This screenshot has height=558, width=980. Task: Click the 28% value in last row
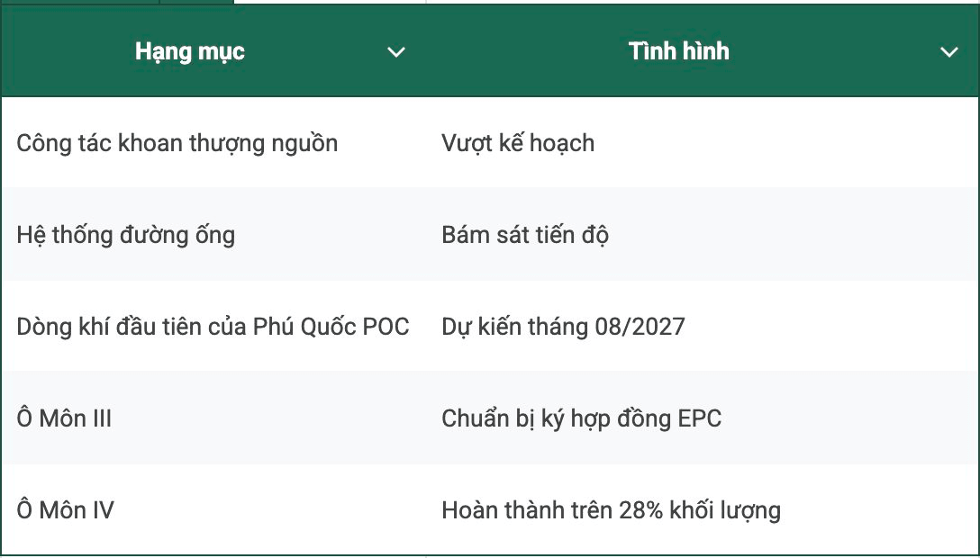(x=640, y=510)
